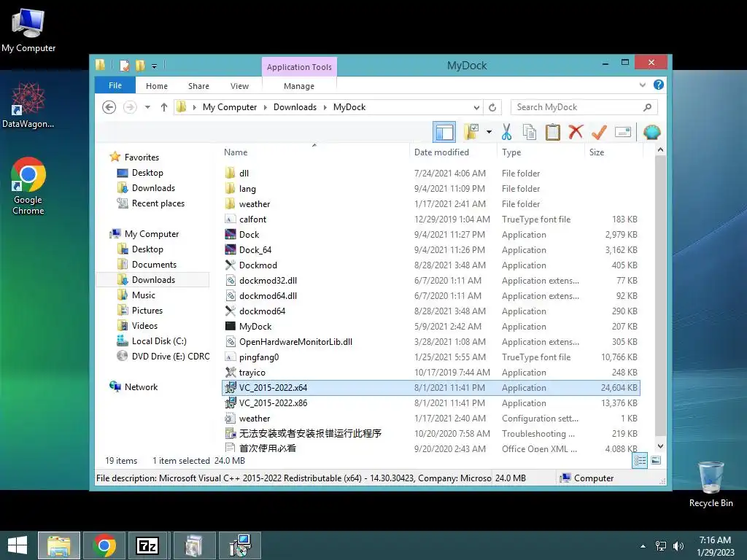
Task: Open address bar previous locations dropdown
Action: [476, 107]
